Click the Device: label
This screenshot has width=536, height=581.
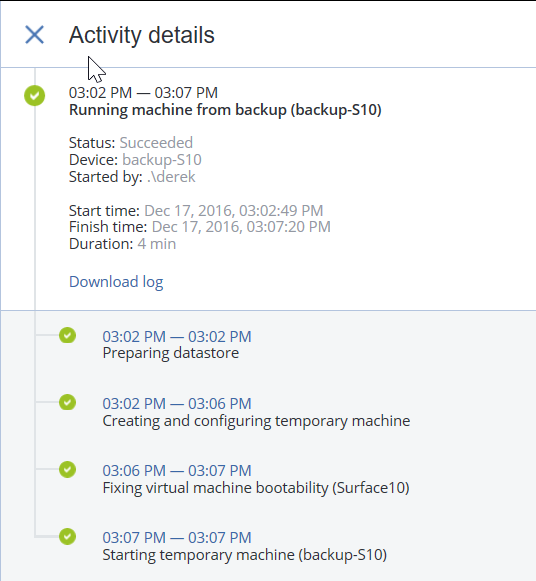(x=93, y=160)
